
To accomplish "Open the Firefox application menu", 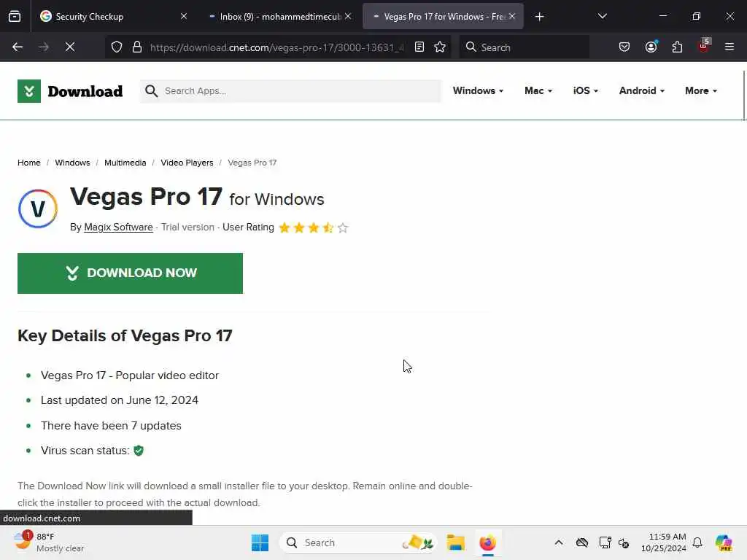I will click(729, 47).
